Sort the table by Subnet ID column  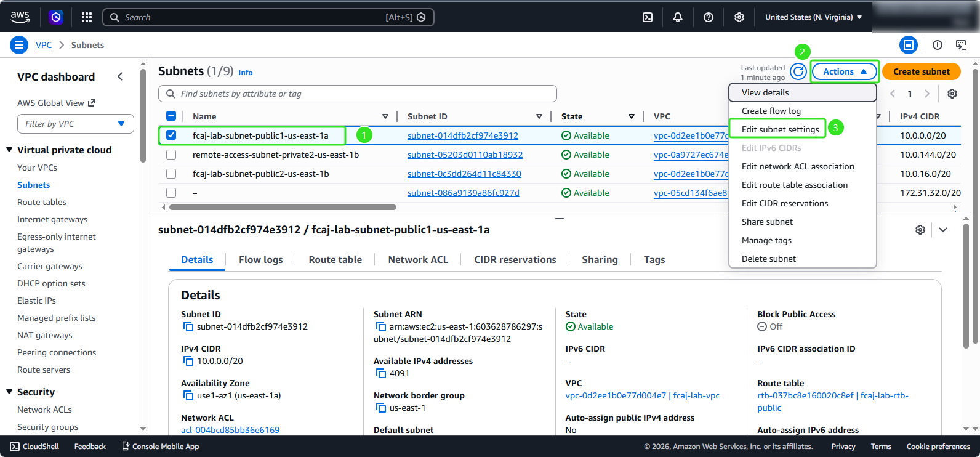click(539, 116)
